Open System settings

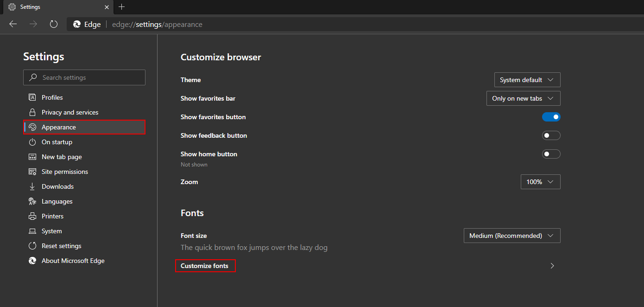(x=84, y=231)
